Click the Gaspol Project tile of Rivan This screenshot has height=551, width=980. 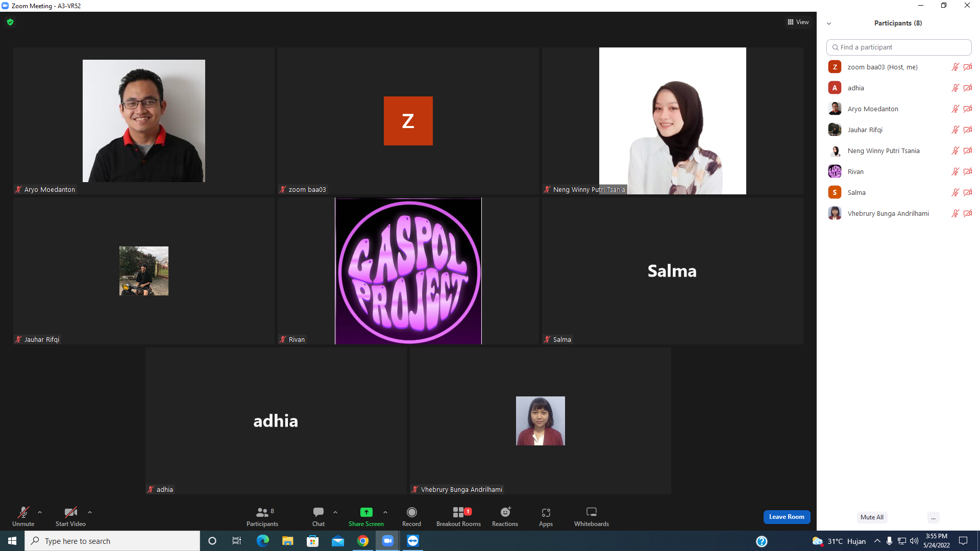pos(408,271)
